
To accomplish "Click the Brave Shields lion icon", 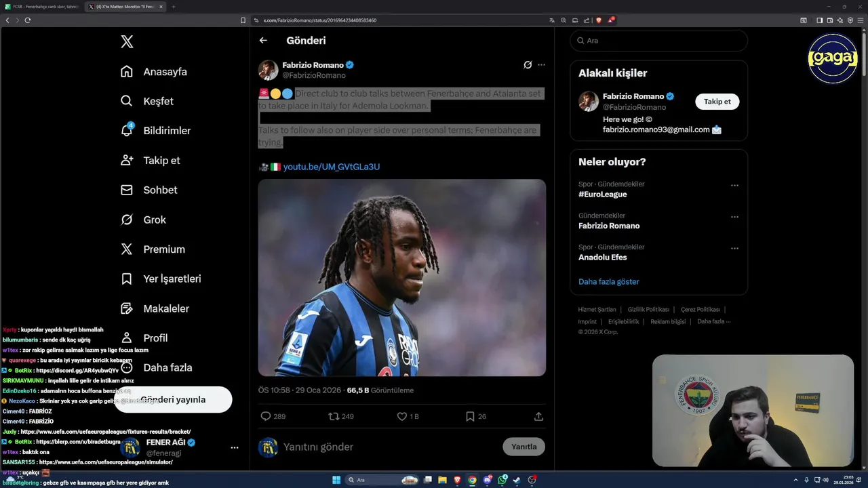I will [x=599, y=20].
